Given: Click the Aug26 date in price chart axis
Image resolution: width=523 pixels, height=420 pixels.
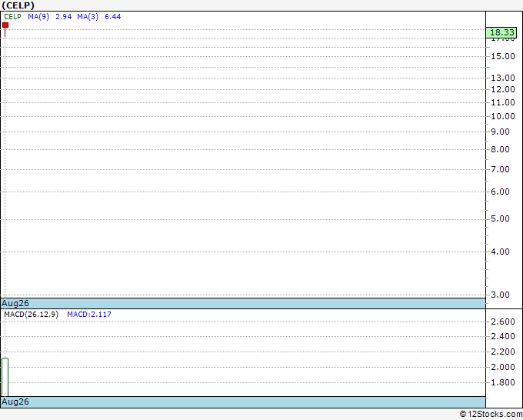Looking at the screenshot, I should [x=15, y=303].
